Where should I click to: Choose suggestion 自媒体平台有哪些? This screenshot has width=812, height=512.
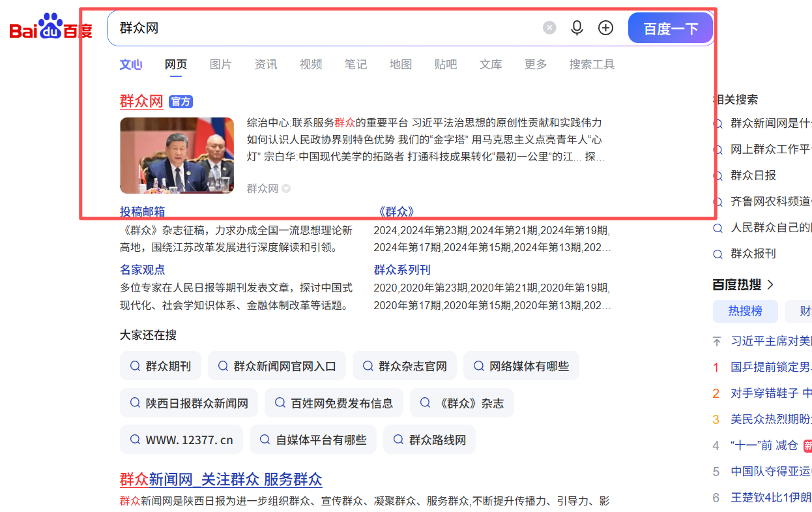[x=313, y=440]
